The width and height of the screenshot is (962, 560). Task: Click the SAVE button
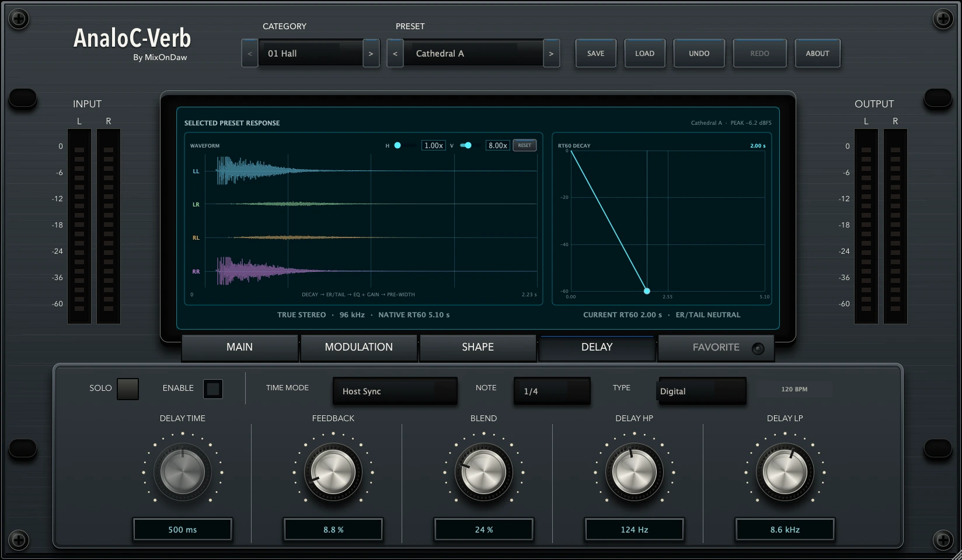pyautogui.click(x=596, y=54)
